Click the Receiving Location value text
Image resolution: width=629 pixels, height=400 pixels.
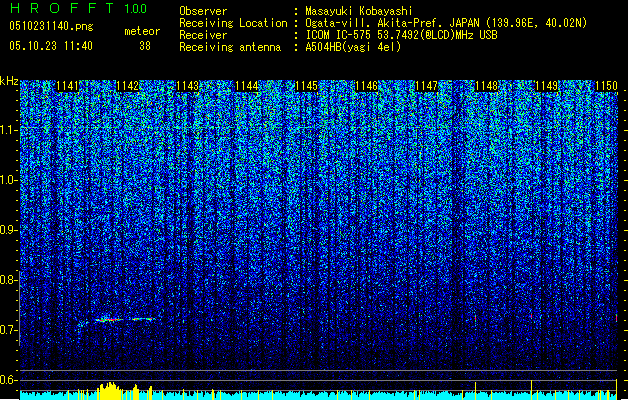(x=446, y=23)
